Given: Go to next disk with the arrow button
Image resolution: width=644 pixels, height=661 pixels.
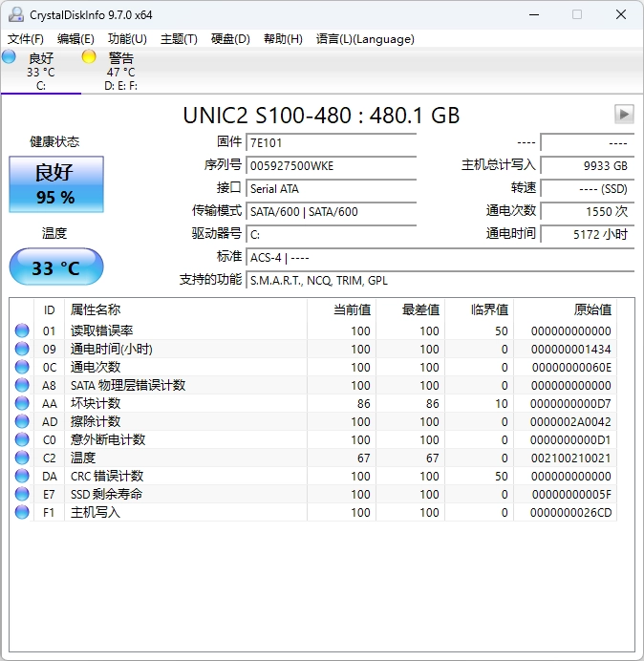Looking at the screenshot, I should click(x=624, y=114).
